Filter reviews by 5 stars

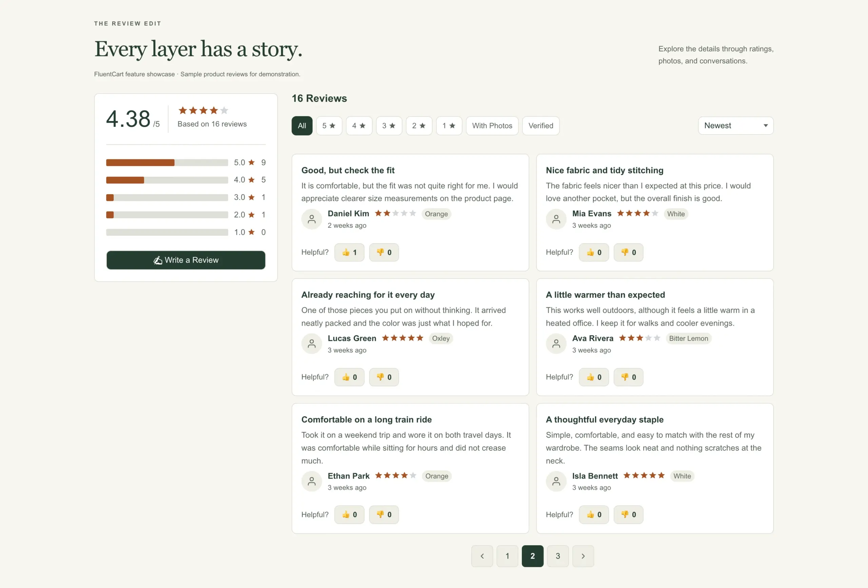[x=329, y=126]
